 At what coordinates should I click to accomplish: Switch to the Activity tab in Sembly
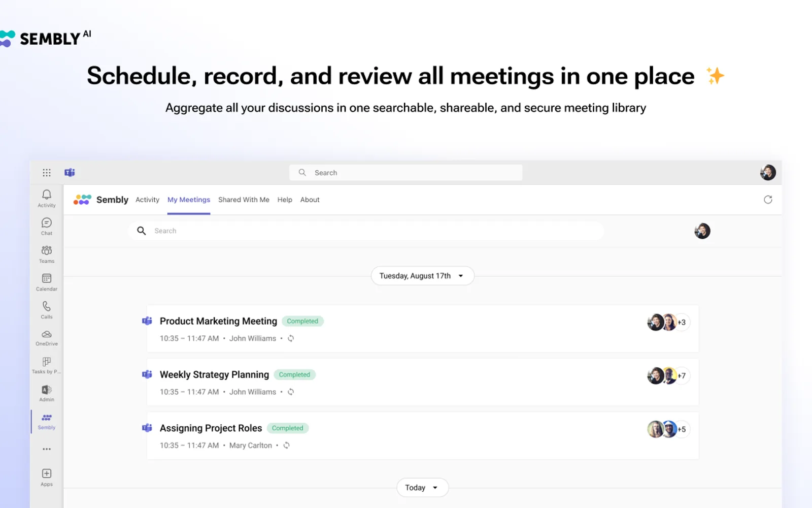click(147, 200)
